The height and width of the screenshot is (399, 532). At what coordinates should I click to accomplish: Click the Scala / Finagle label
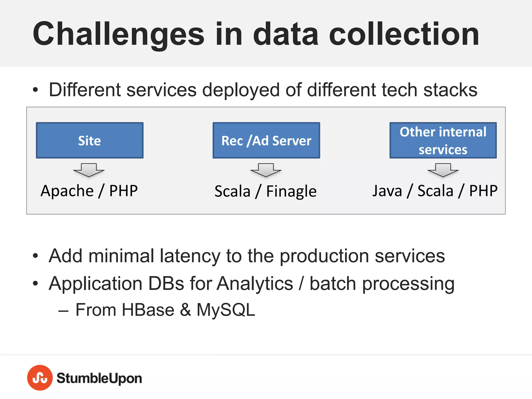pyautogui.click(x=265, y=192)
